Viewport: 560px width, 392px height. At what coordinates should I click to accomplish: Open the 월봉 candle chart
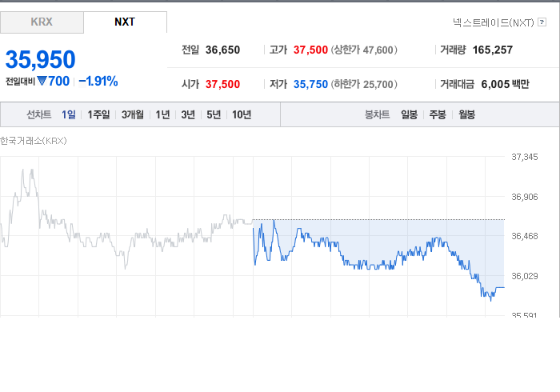466,114
